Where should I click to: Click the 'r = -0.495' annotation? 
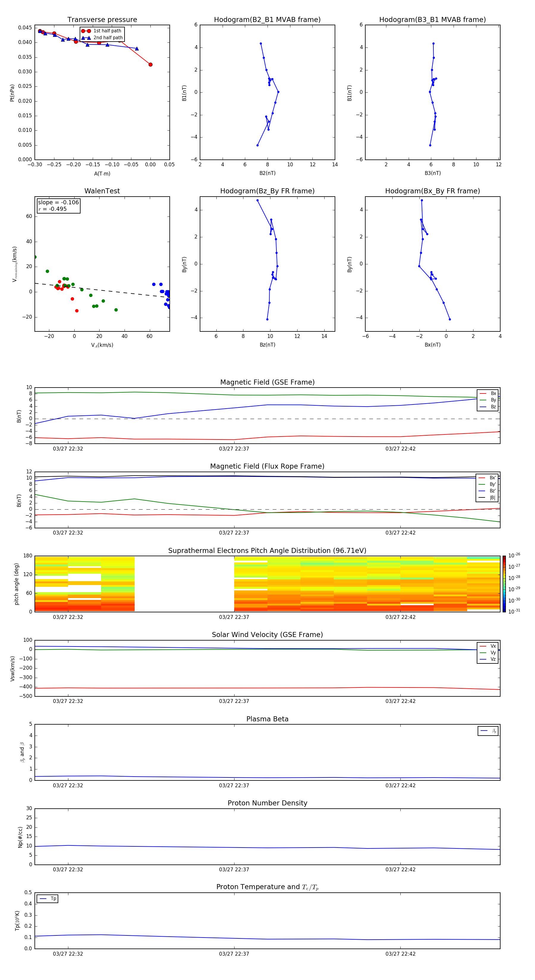53,209
